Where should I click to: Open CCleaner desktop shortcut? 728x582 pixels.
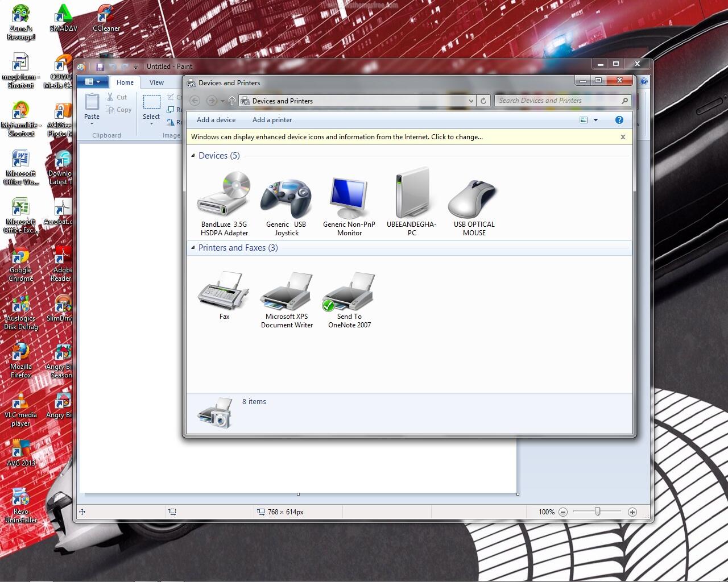point(106,18)
